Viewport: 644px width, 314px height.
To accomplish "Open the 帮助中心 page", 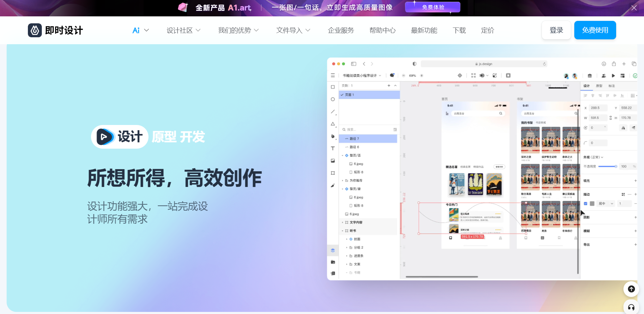I will pos(382,30).
